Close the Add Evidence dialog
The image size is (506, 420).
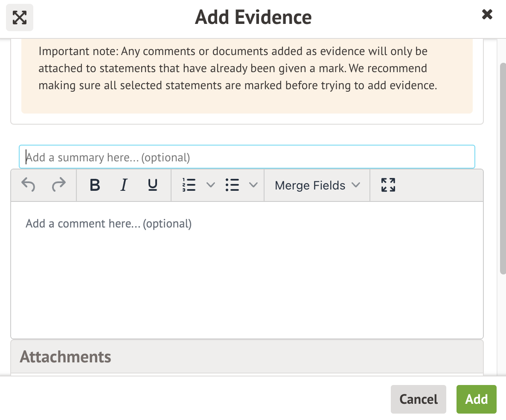click(x=487, y=15)
